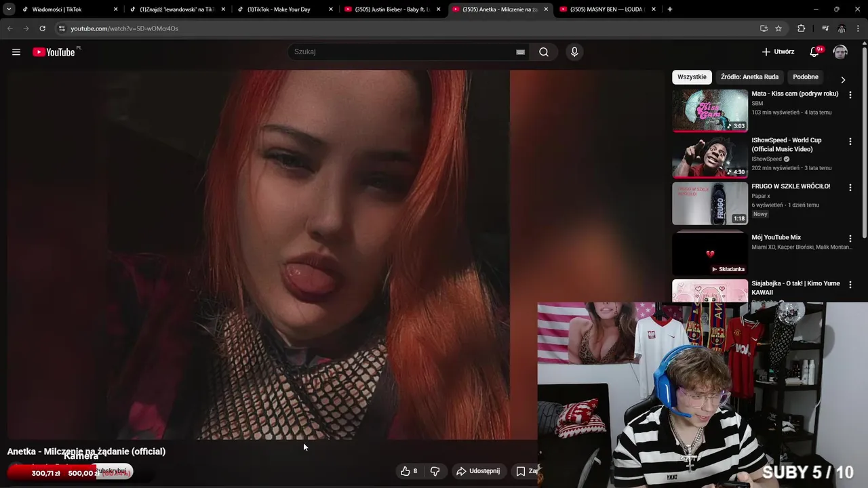Image resolution: width=868 pixels, height=488 pixels.
Task: Show more filter chips with right chevron
Action: [x=843, y=79]
